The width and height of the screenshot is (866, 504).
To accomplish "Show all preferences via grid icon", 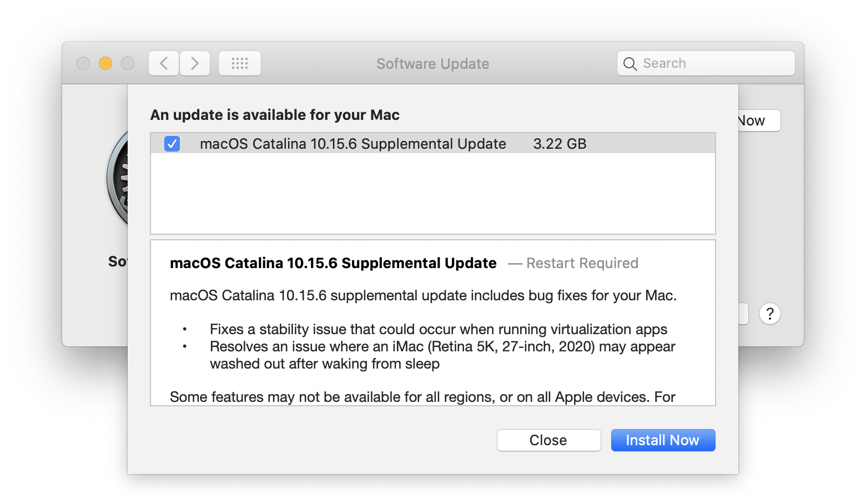I will click(x=240, y=63).
